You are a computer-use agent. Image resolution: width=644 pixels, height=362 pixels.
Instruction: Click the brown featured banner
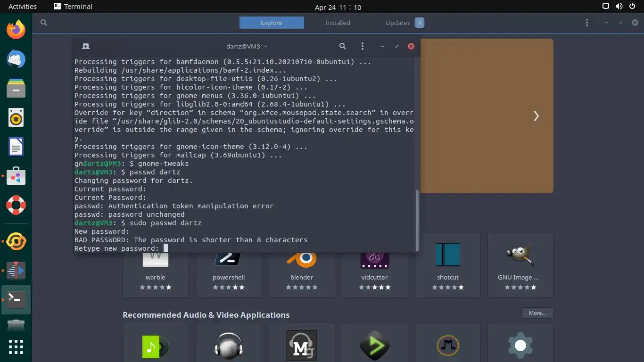pyautogui.click(x=487, y=116)
